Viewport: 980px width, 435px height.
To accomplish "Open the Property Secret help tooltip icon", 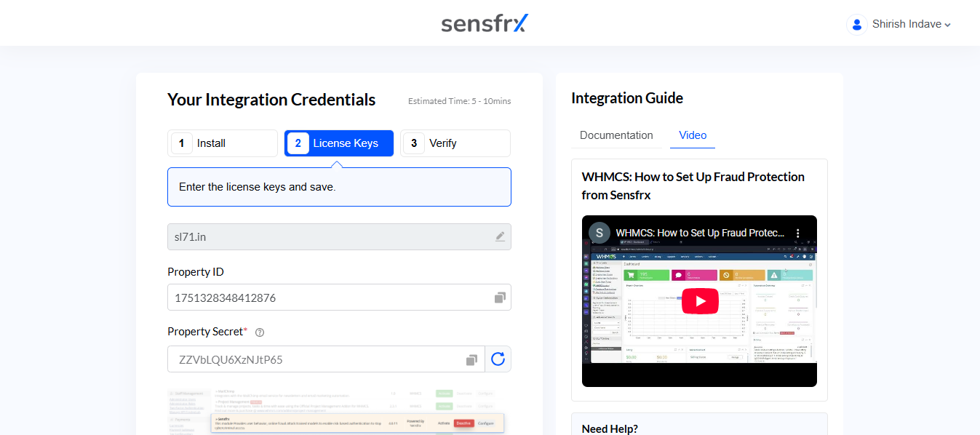I will tap(260, 332).
